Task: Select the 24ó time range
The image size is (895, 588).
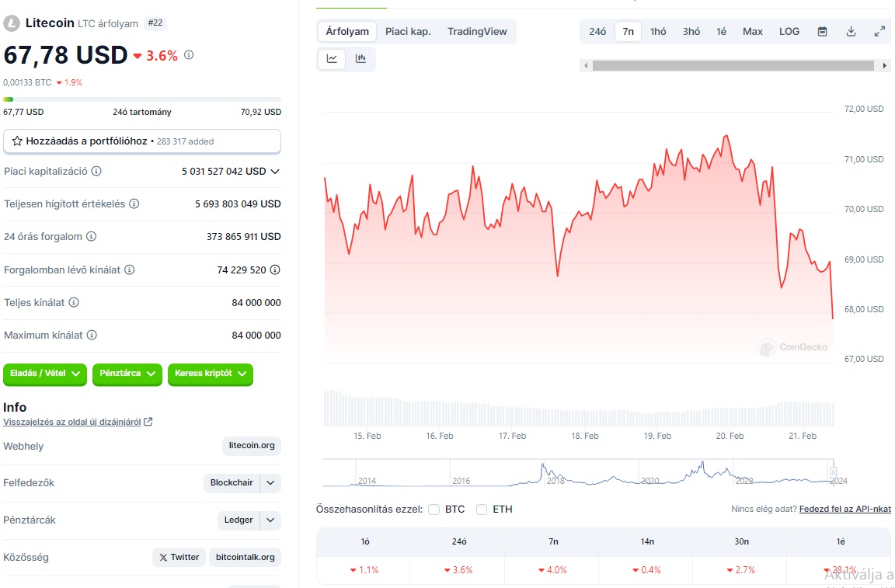Action: (x=597, y=31)
